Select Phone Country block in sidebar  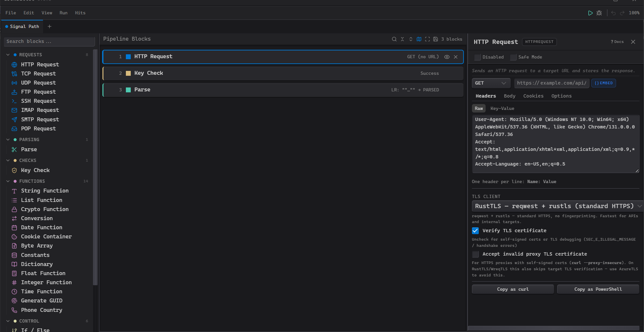(x=41, y=310)
